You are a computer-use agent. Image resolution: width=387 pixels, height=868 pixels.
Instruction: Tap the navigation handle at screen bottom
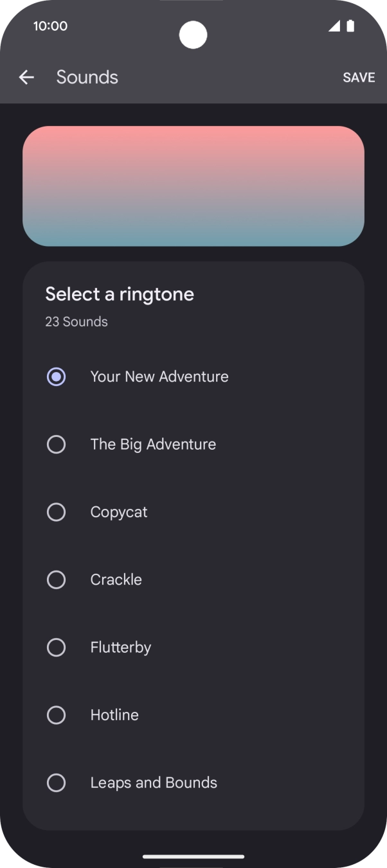click(194, 856)
